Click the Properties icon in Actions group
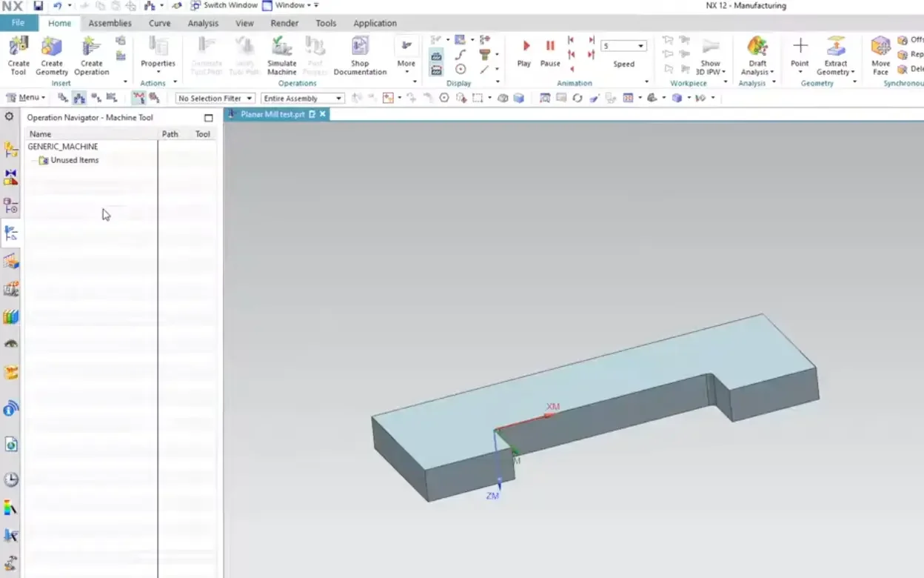The width and height of the screenshot is (924, 578). [158, 47]
